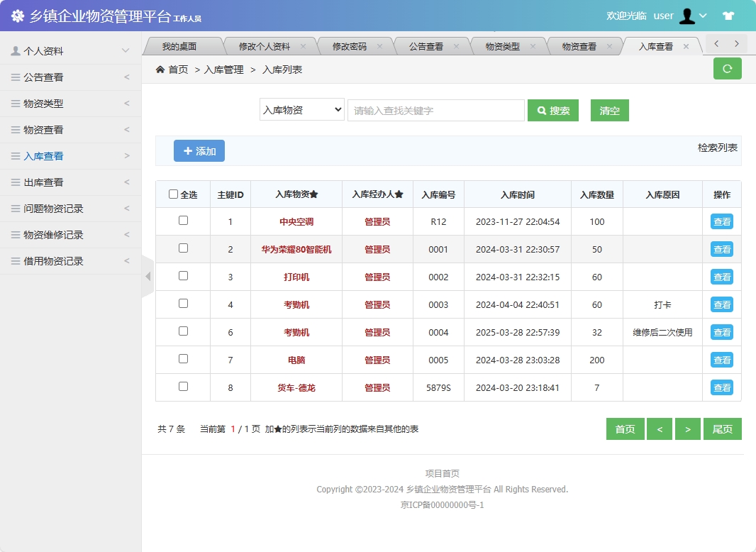The width and height of the screenshot is (756, 552).
Task: Select the flower logo icon in header
Action: pyautogui.click(x=18, y=15)
